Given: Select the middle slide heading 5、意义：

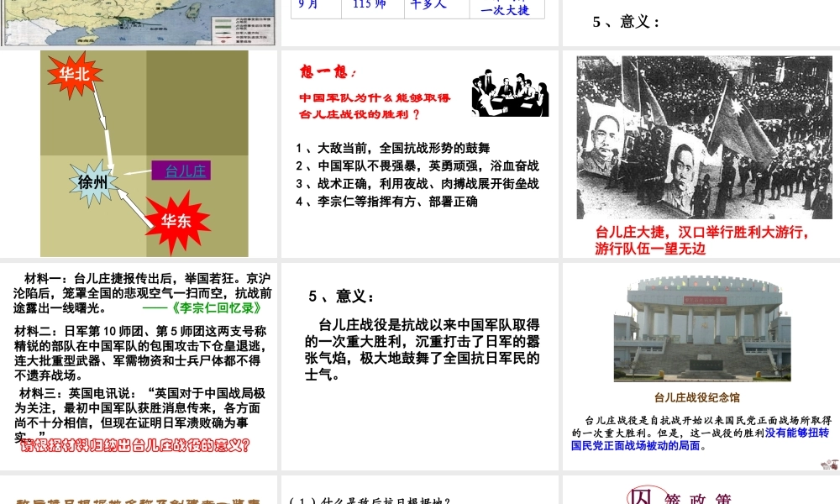Looking at the screenshot, I should (341, 297).
